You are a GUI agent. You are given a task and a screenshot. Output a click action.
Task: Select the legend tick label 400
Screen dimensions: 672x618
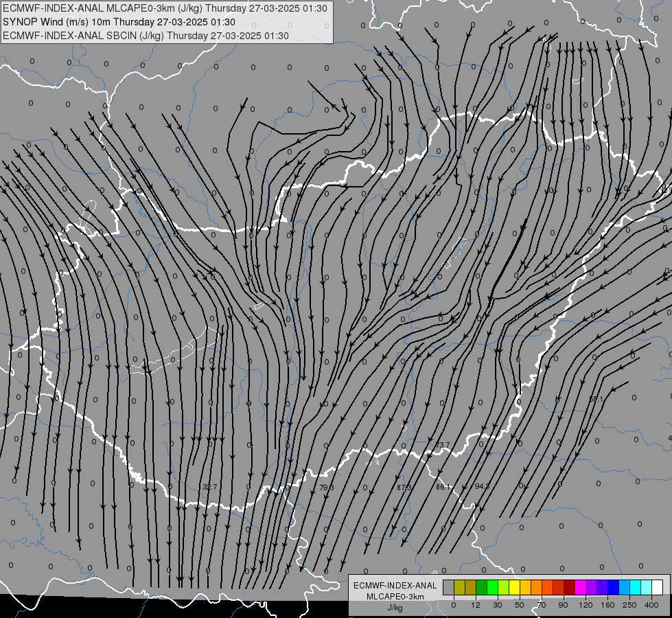(x=651, y=605)
